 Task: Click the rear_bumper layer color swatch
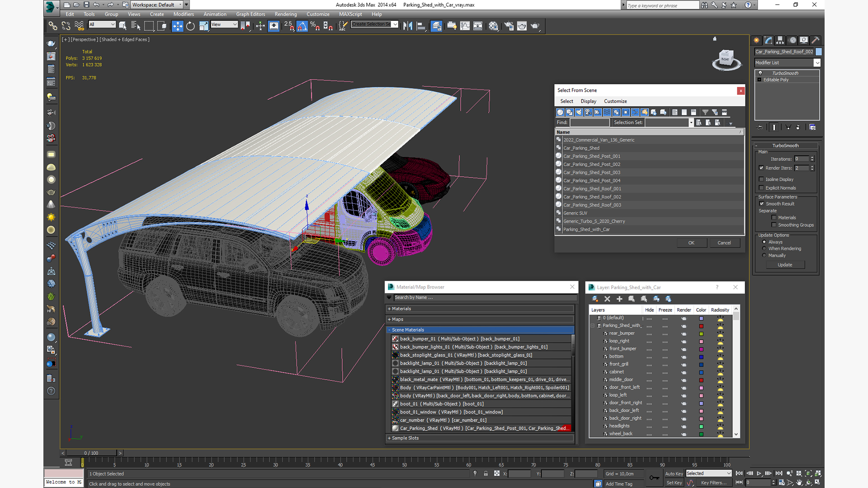tap(701, 333)
